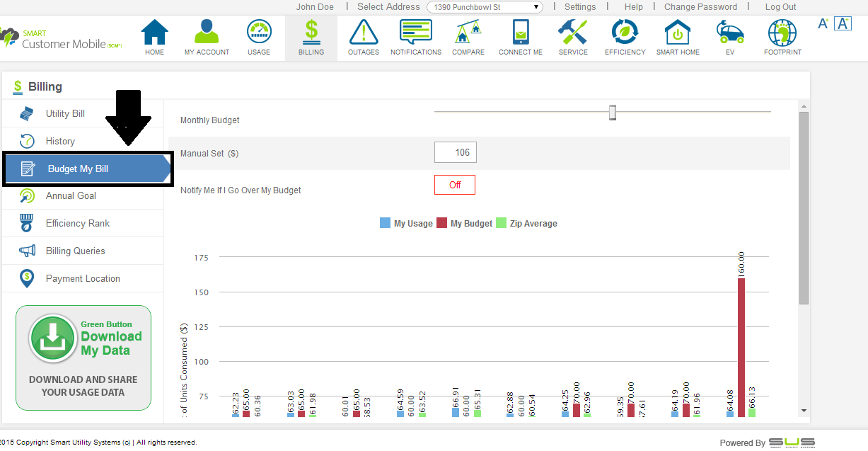The height and width of the screenshot is (451, 868).
Task: Click the Log Out link
Action: (x=780, y=7)
